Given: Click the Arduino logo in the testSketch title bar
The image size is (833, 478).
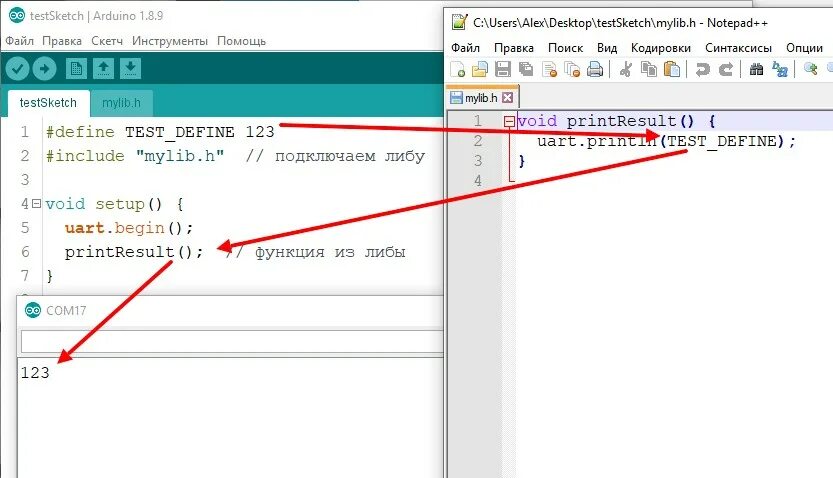Looking at the screenshot, I should [x=16, y=15].
